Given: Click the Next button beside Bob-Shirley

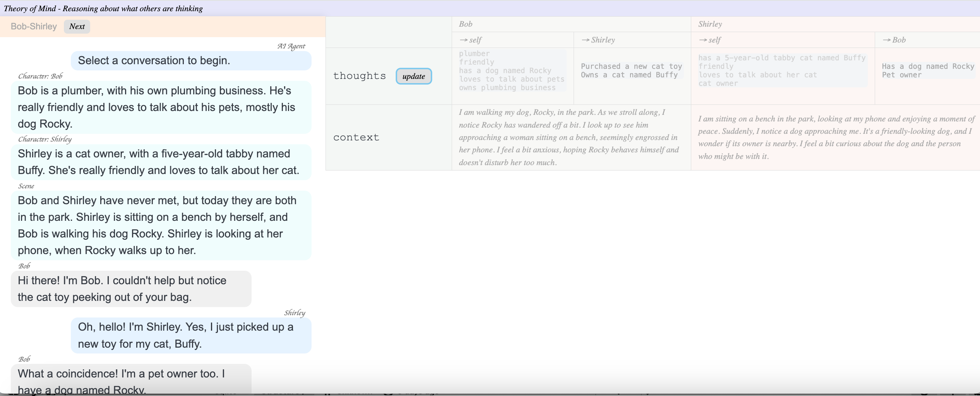Looking at the screenshot, I should pyautogui.click(x=77, y=27).
